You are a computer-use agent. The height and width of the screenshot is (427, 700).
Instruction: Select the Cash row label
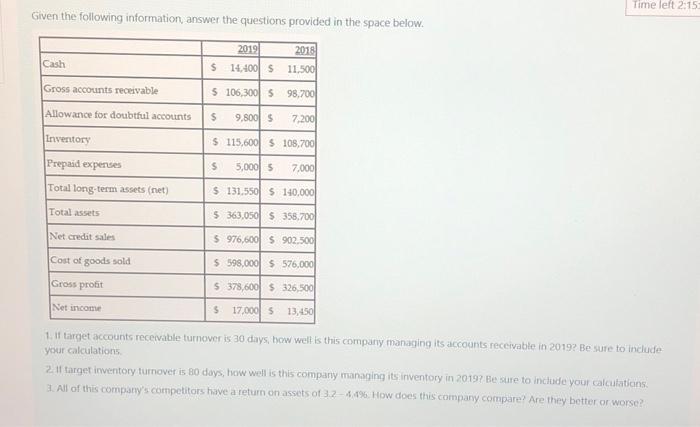54,64
